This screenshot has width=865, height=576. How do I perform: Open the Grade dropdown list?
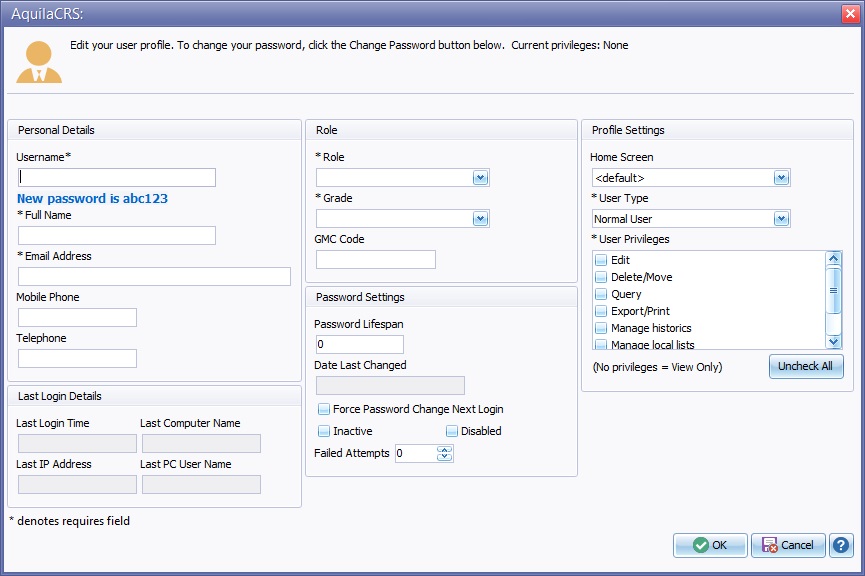coord(480,219)
